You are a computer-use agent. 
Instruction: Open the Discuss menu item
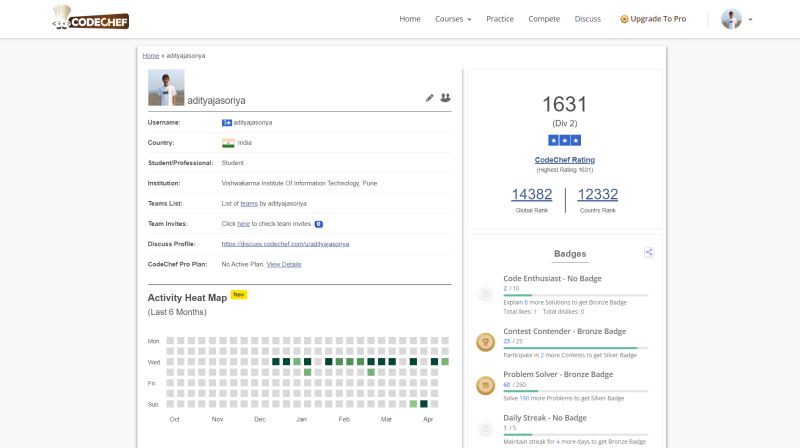click(588, 19)
